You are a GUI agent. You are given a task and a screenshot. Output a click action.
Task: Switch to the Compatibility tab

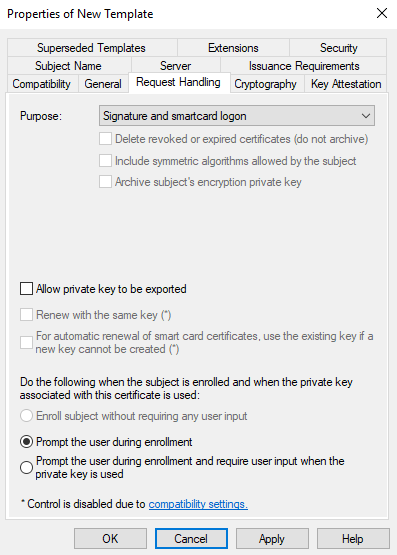pyautogui.click(x=42, y=84)
